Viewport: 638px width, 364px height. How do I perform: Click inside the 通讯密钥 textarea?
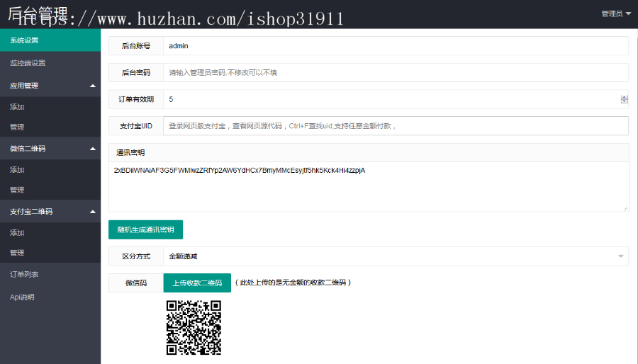click(369, 186)
